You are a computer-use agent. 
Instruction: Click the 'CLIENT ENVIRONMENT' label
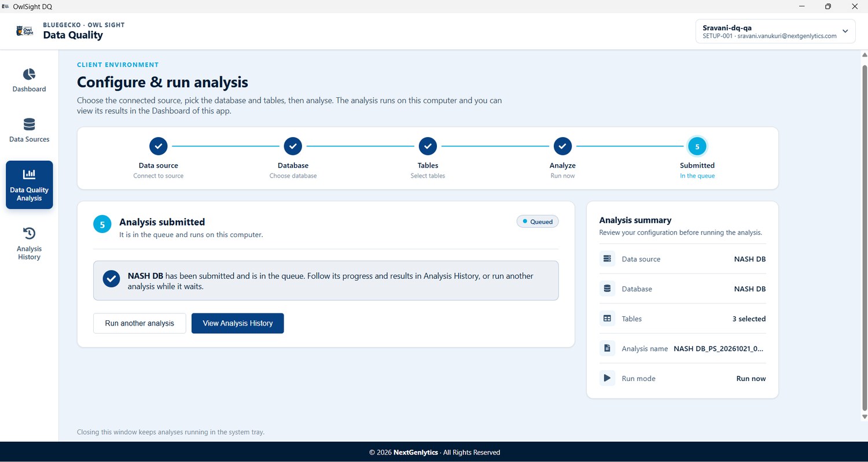pyautogui.click(x=117, y=65)
